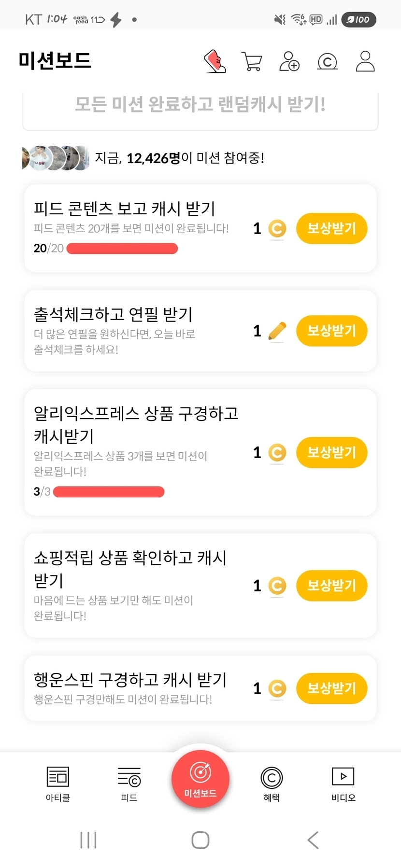Viewport: 401px width, 868px height.
Task: Claim reward for 쇼핑적립 상품 확인 mission
Action: click(x=331, y=586)
